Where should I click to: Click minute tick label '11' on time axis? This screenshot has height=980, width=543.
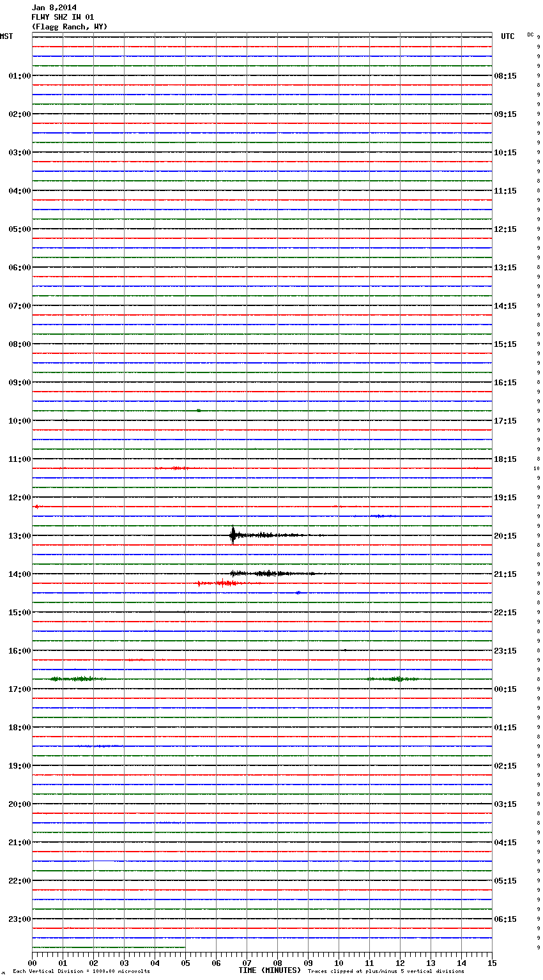click(369, 963)
